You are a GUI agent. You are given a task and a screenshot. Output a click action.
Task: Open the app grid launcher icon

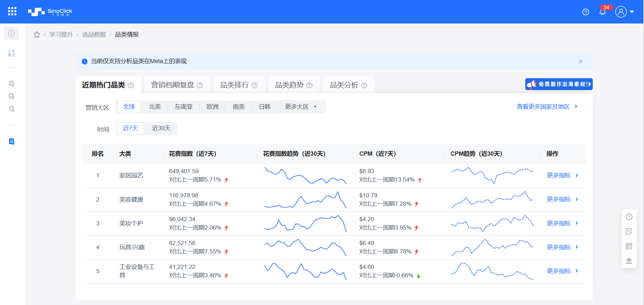tap(12, 12)
